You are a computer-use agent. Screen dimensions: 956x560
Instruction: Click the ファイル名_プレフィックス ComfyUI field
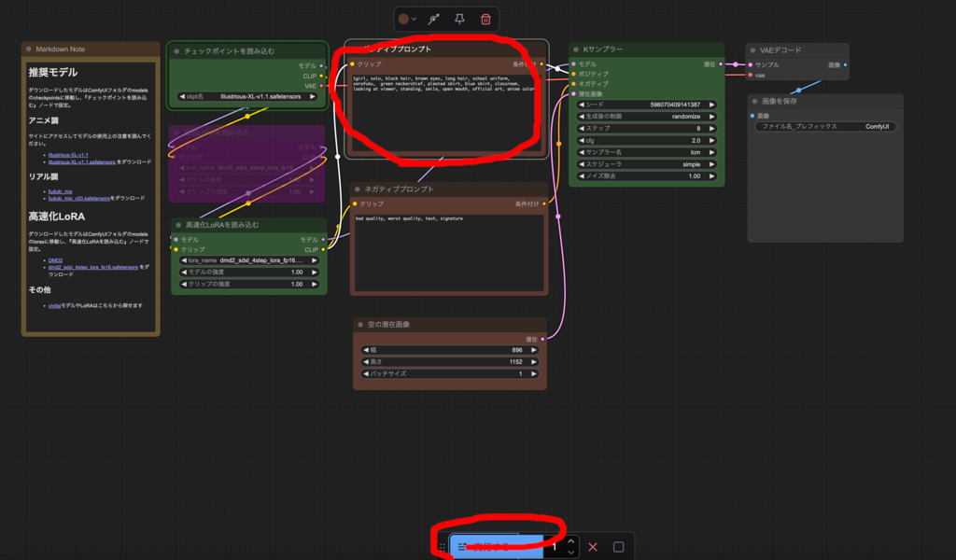(x=825, y=127)
